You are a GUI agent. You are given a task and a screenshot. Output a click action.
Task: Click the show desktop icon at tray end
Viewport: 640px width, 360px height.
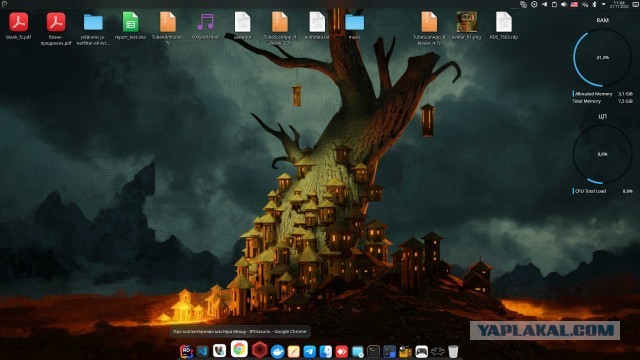click(635, 4)
